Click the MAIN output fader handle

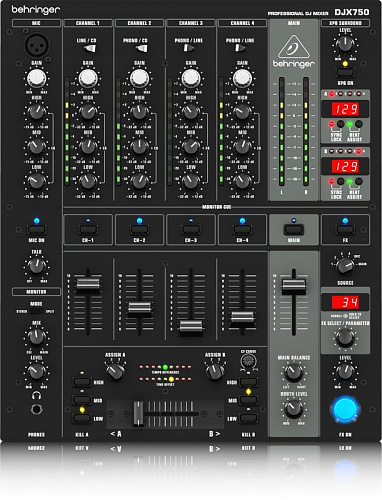pyautogui.click(x=294, y=286)
